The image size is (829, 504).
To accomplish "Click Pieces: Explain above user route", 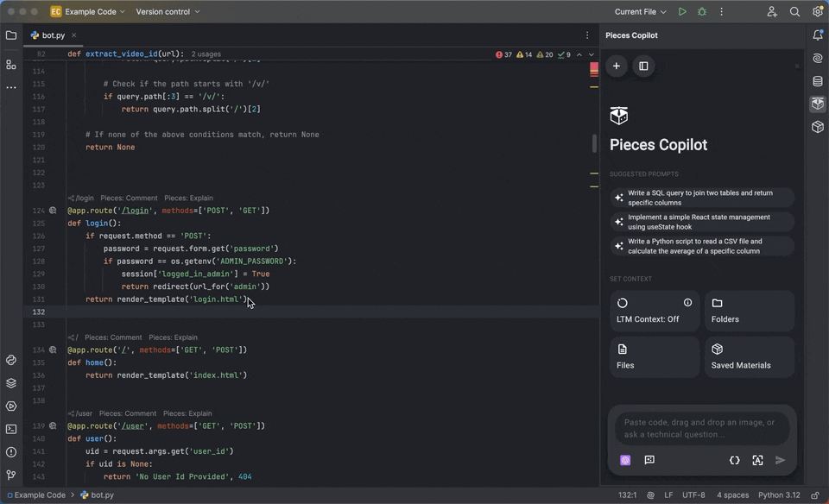I will (187, 413).
